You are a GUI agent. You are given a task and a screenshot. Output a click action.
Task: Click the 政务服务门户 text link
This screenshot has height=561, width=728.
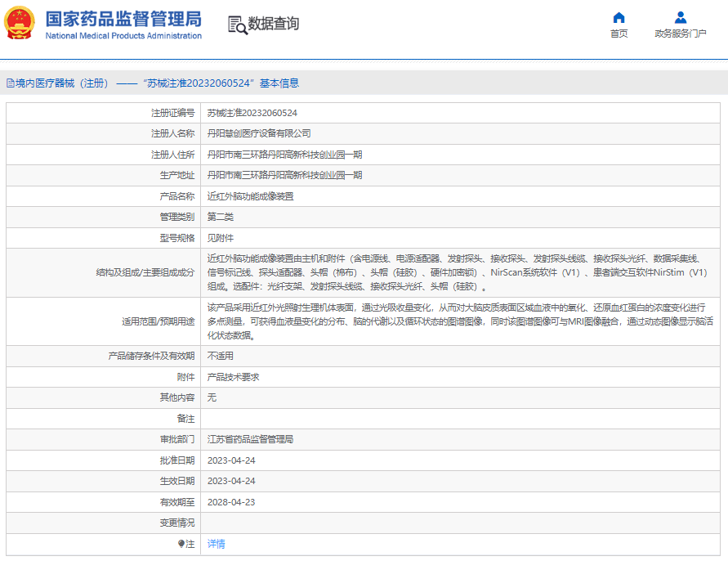tap(680, 34)
